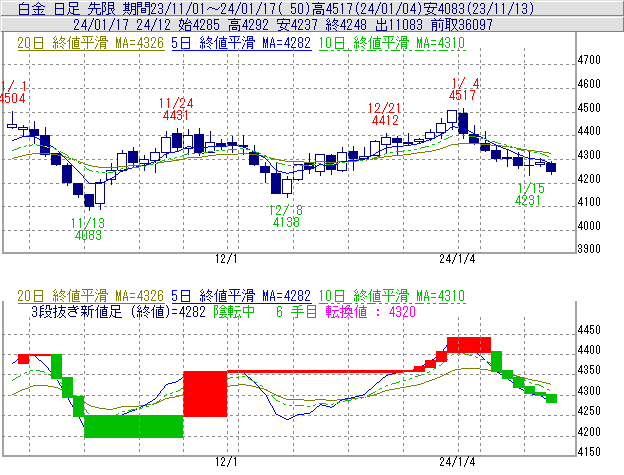Click the 3段抜き新値足 (終値)=4282 label

(118, 311)
